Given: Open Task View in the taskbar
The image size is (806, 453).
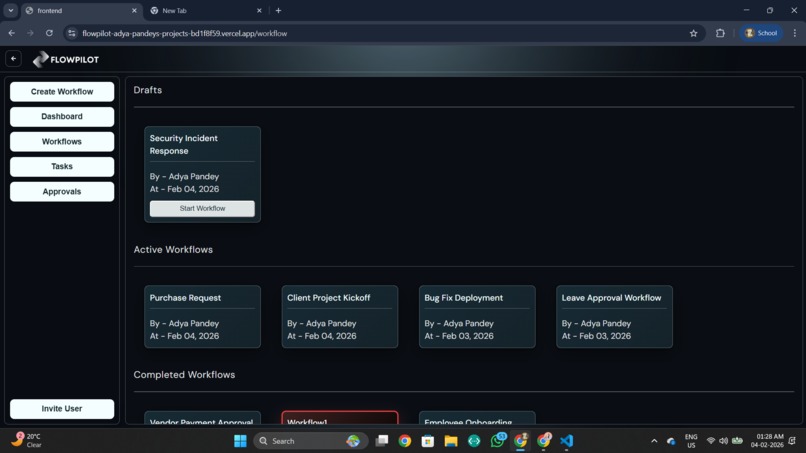Looking at the screenshot, I should point(382,441).
